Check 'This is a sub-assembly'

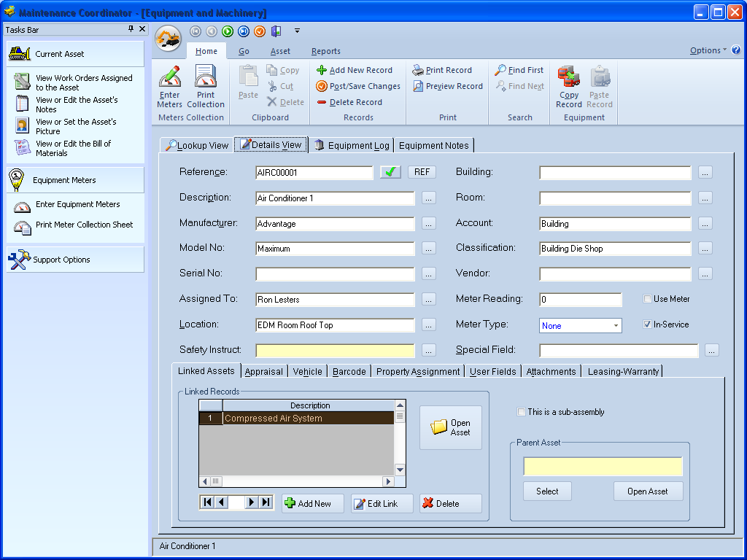[522, 411]
